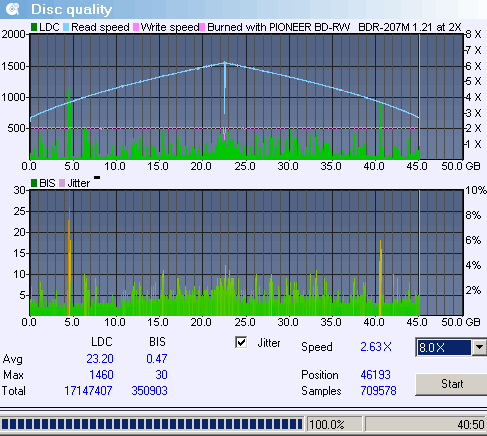Click the Disc quality disc icon

click(13, 9)
